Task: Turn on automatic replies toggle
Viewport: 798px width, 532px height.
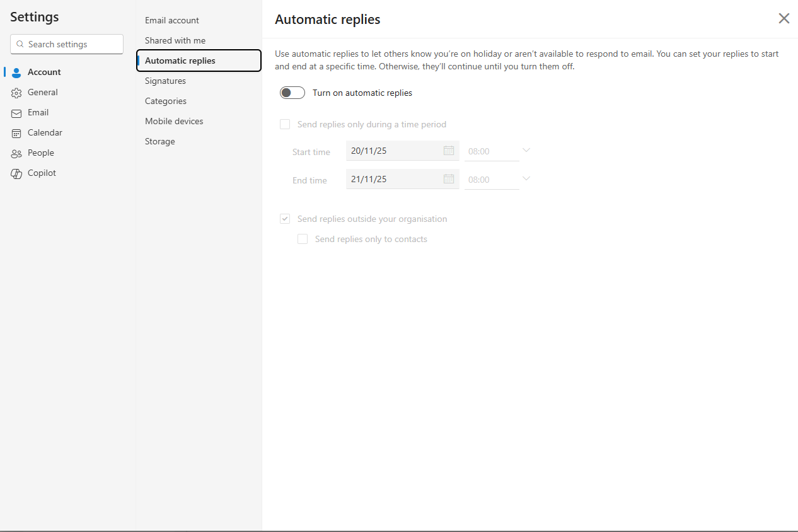Action: [x=292, y=93]
